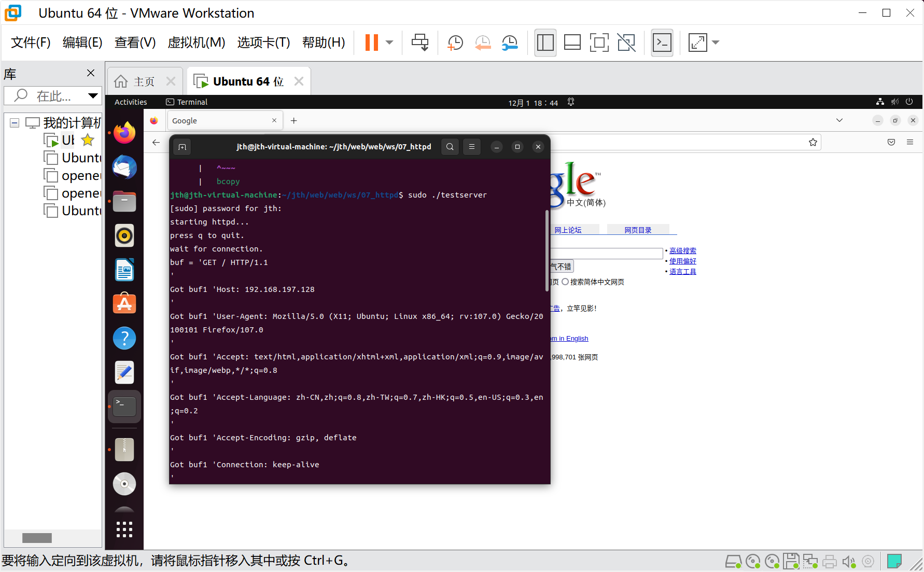Open the 虚拟机(M) menu

197,43
